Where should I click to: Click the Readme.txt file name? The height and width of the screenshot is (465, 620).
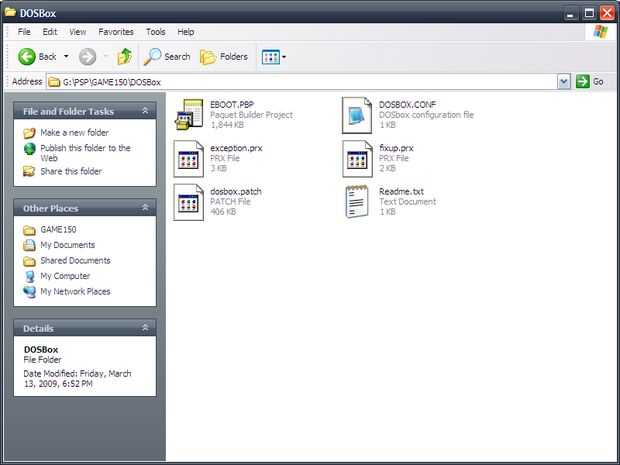pyautogui.click(x=401, y=192)
